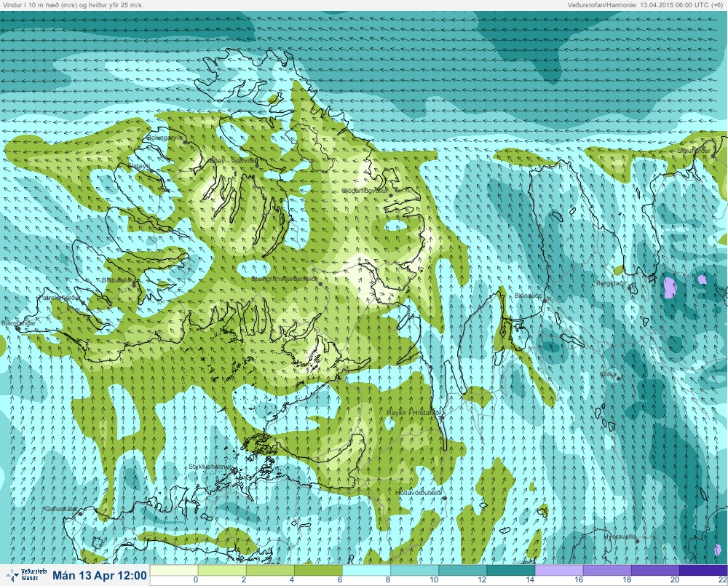The height and width of the screenshot is (586, 728).
Task: Click the 'Vindur í 10 m hæð' map title
Action: pos(74,5)
